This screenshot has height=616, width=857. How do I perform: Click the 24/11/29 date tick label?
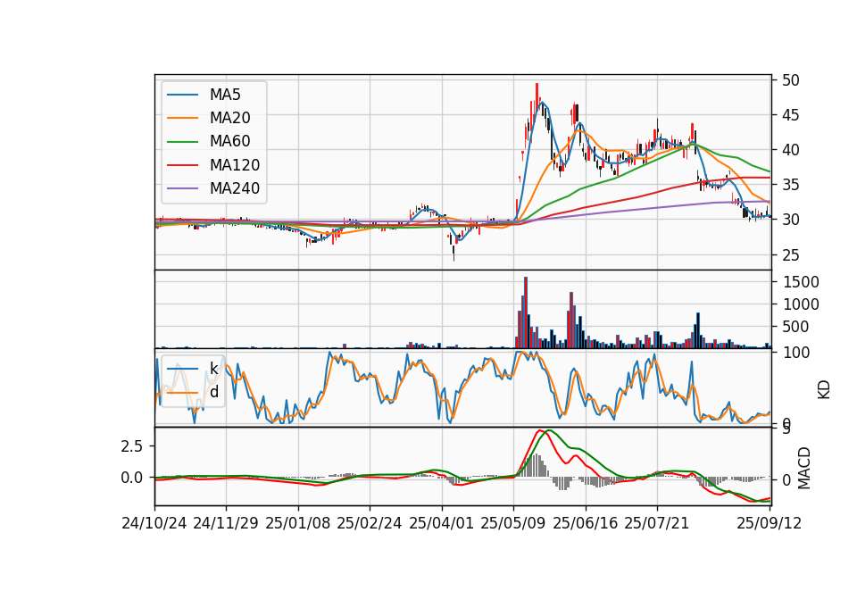tap(226, 523)
